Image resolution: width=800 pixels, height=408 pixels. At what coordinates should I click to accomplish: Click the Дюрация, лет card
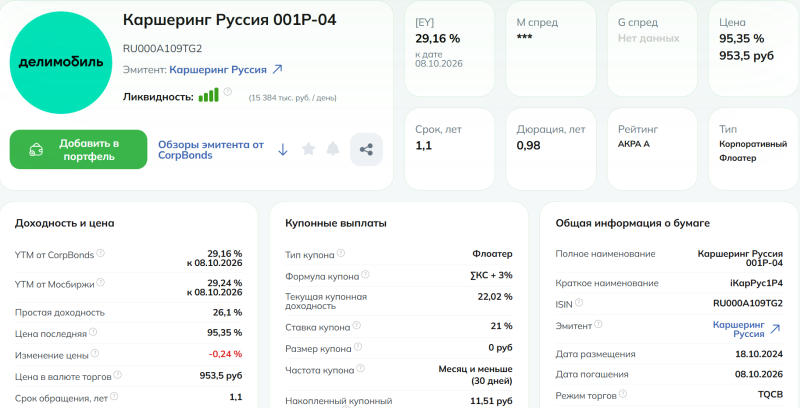click(x=551, y=149)
